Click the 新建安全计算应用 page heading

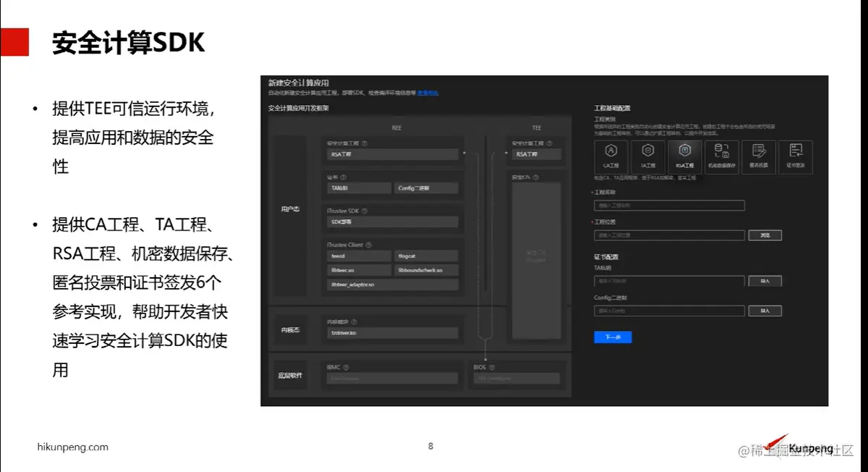298,83
